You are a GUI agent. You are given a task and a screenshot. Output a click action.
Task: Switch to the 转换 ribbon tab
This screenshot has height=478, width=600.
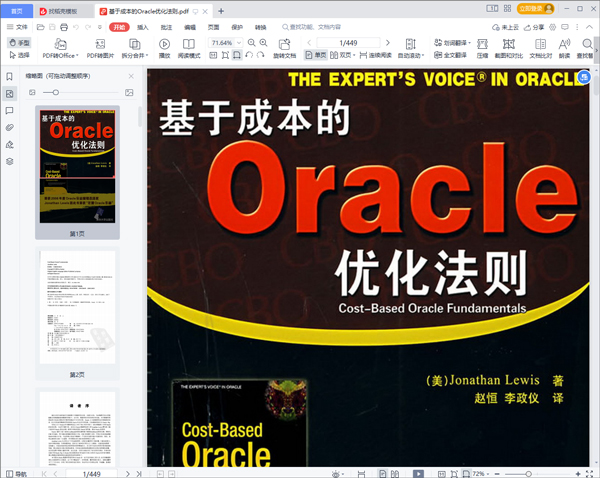(x=261, y=27)
